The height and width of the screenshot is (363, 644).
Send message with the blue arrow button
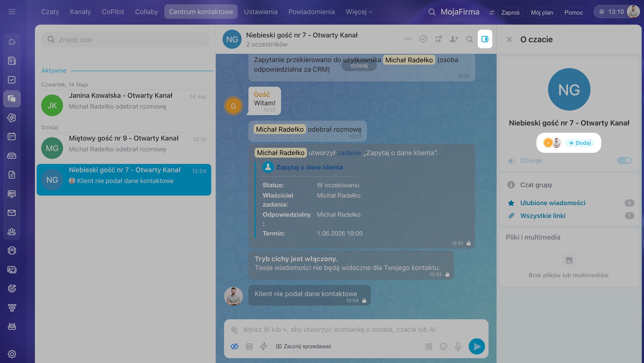(x=477, y=347)
